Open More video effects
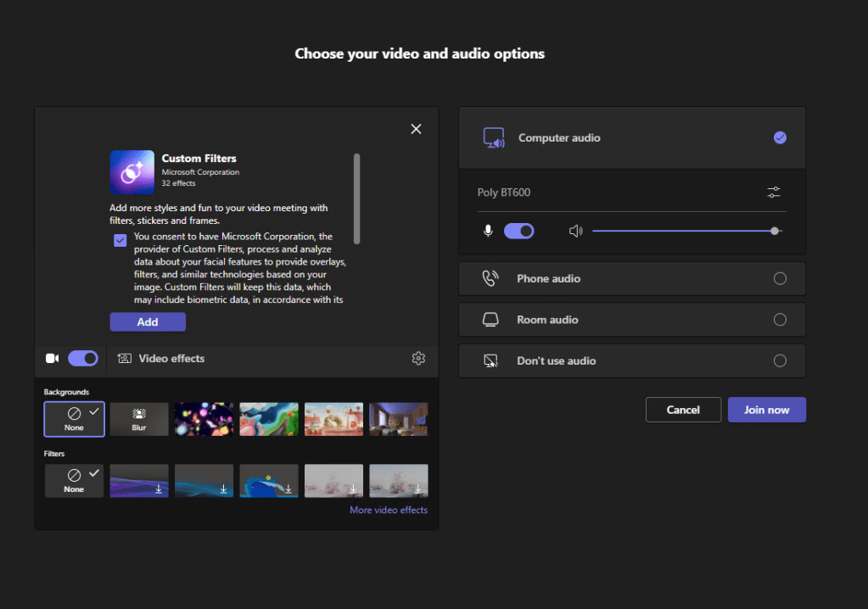 [x=389, y=509]
